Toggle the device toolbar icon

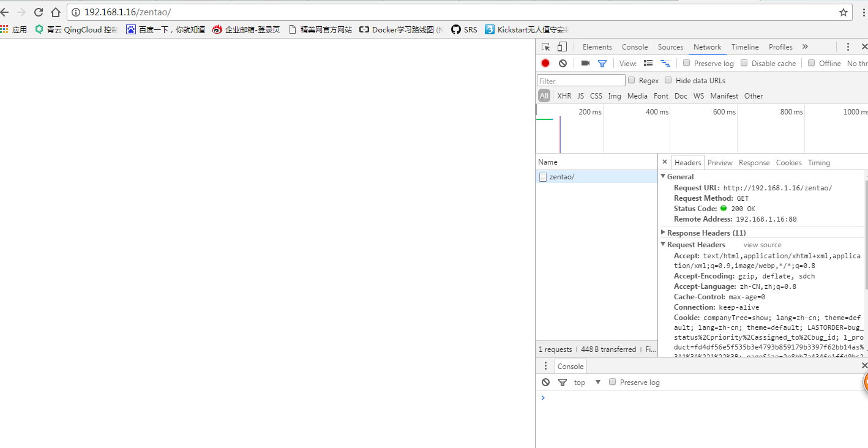[562, 47]
